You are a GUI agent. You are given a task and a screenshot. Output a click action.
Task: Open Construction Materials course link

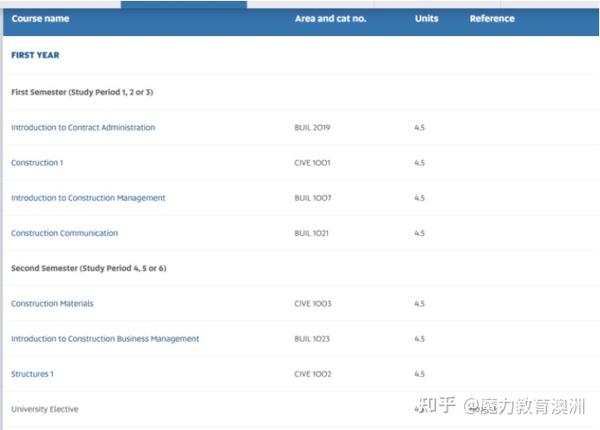pos(52,303)
